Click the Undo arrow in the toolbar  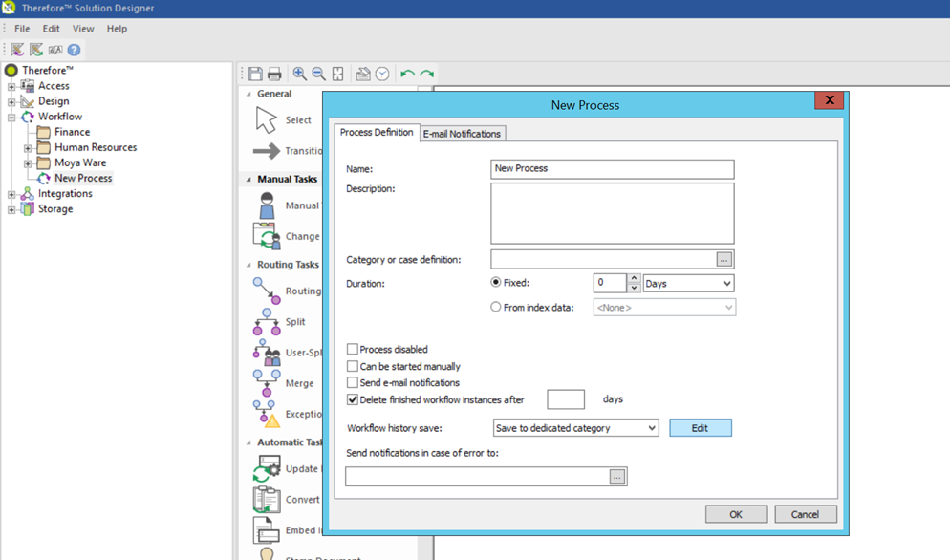[x=409, y=73]
